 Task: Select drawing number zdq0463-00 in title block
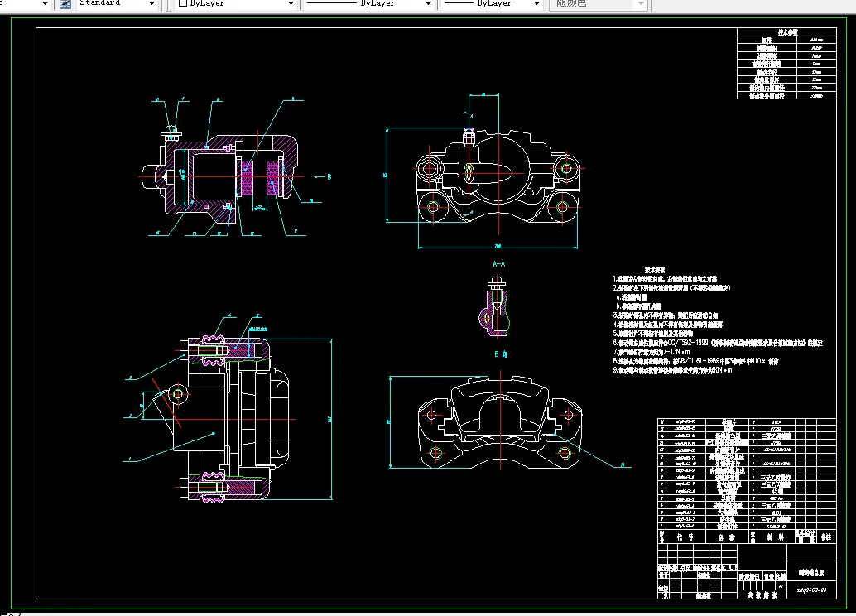(811, 590)
